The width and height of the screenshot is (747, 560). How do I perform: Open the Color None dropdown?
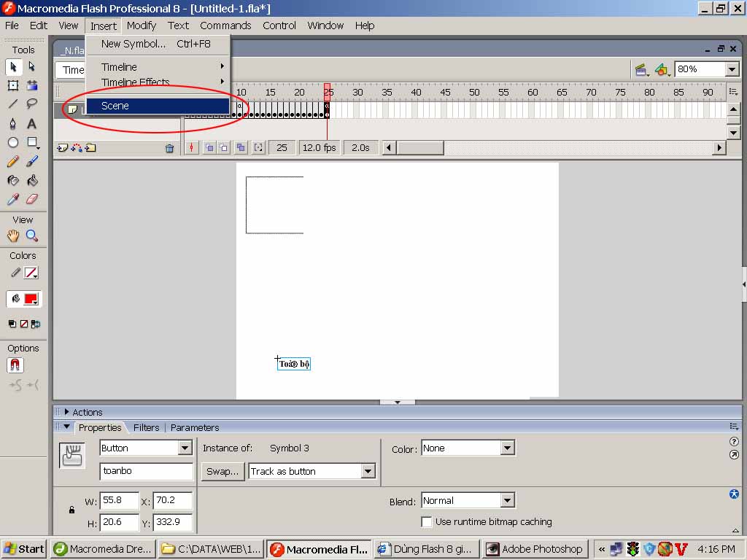[508, 448]
